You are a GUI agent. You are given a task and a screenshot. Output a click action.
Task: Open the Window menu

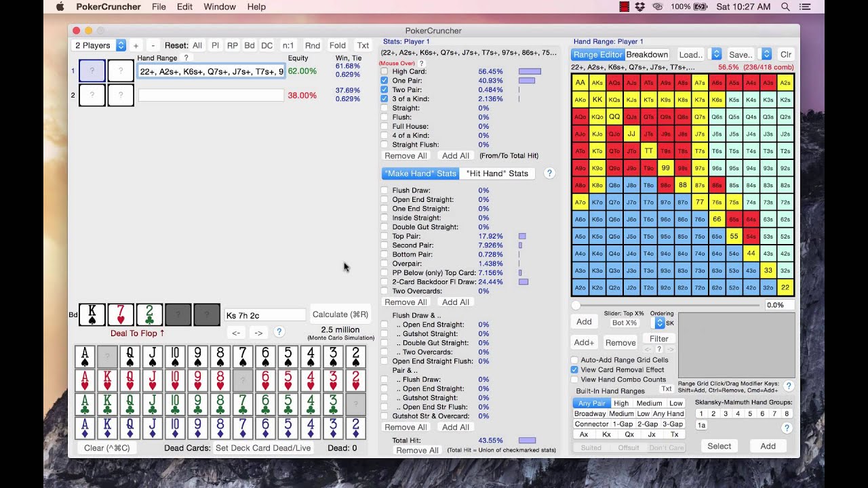(x=220, y=7)
